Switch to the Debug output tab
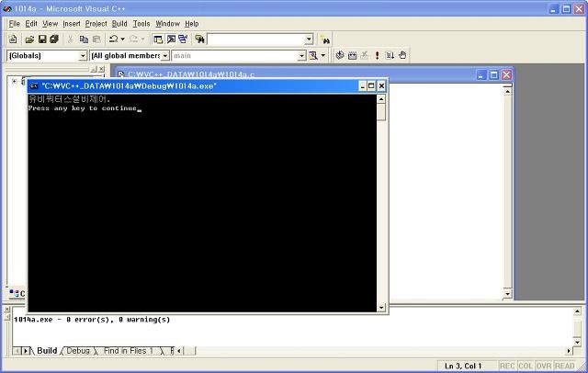588x373 pixels. point(78,351)
